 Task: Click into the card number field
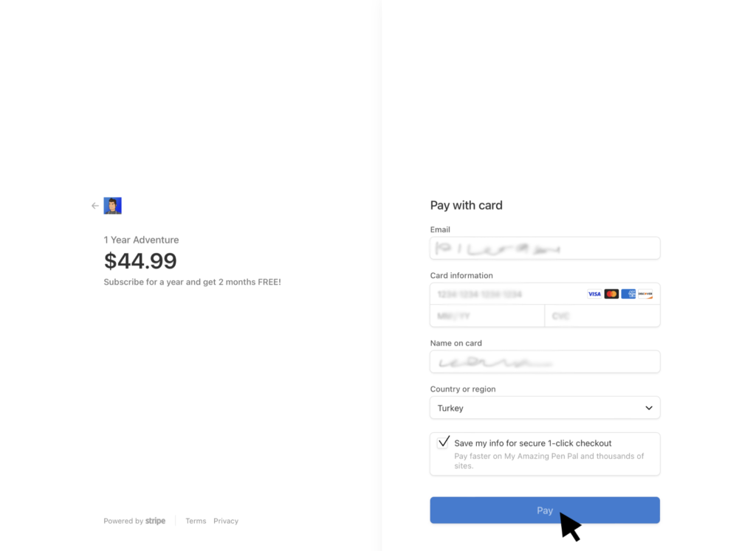pos(506,294)
